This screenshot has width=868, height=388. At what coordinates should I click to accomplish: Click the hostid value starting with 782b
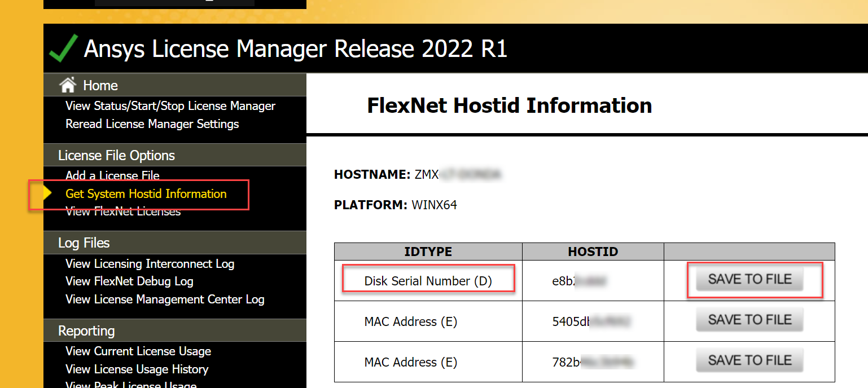(593, 362)
